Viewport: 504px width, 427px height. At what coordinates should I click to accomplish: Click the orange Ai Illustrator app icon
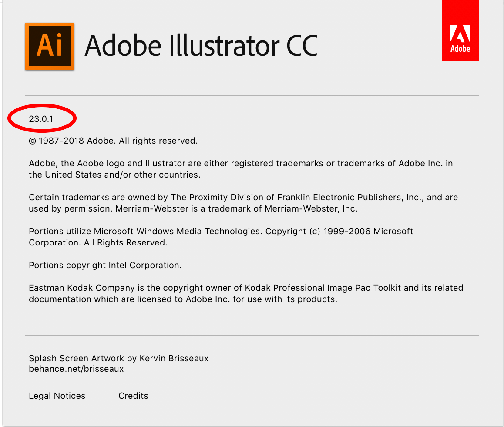(50, 46)
